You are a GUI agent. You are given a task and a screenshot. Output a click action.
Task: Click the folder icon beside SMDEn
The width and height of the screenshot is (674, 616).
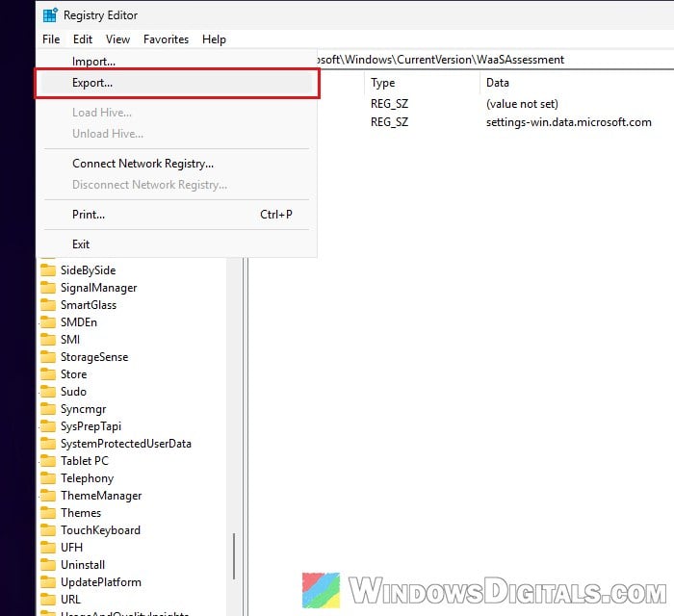click(x=48, y=322)
